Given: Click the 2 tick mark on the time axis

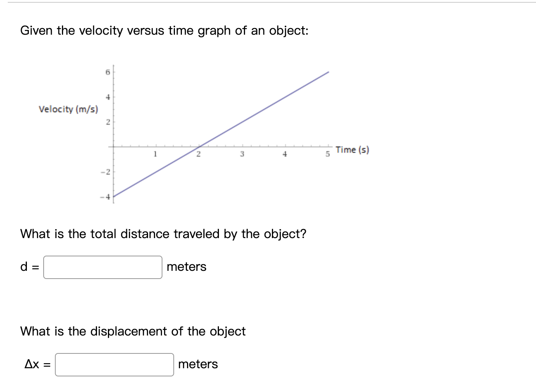Looking at the screenshot, I should click(199, 154).
